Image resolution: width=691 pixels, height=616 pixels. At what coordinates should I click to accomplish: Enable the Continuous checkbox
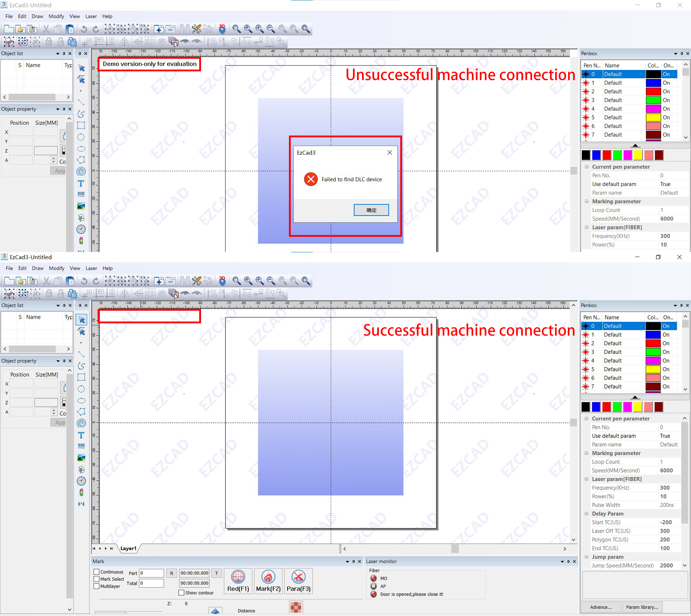tap(97, 572)
